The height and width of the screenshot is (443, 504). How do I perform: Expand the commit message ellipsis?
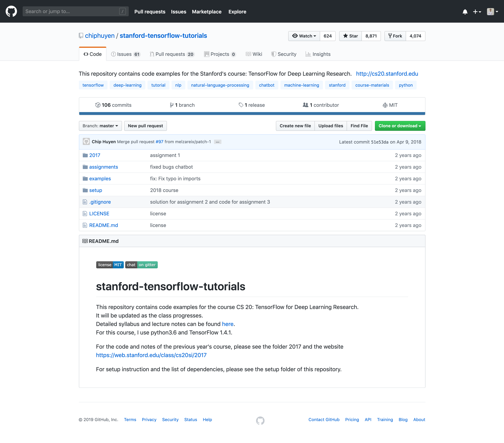[218, 142]
